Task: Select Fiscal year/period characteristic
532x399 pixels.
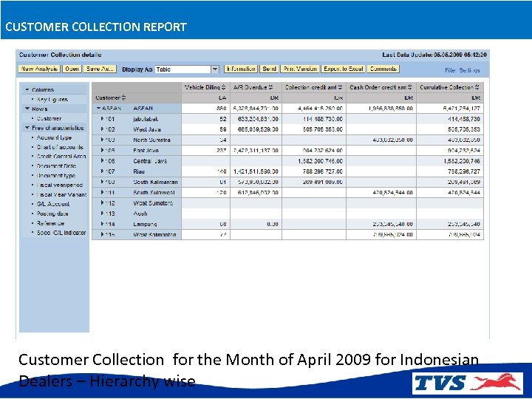Action: (x=60, y=185)
